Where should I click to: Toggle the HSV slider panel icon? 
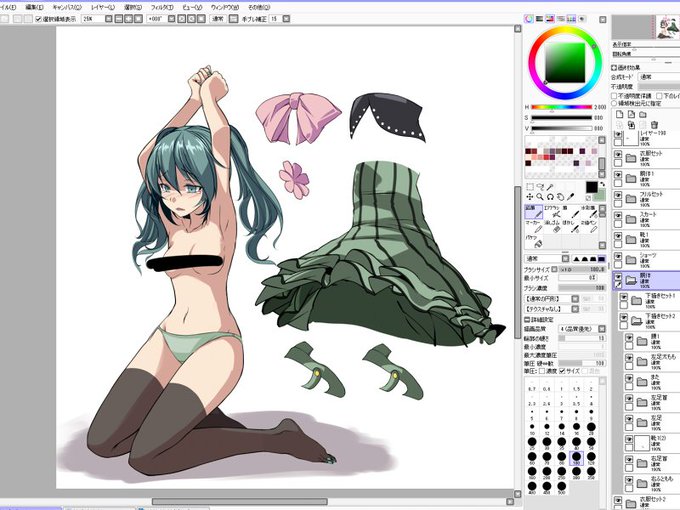coord(549,19)
